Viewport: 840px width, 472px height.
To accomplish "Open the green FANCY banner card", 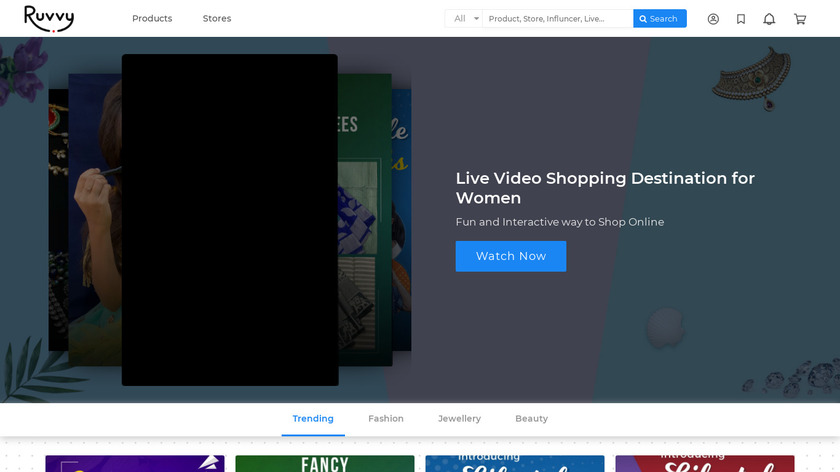I will (325, 464).
